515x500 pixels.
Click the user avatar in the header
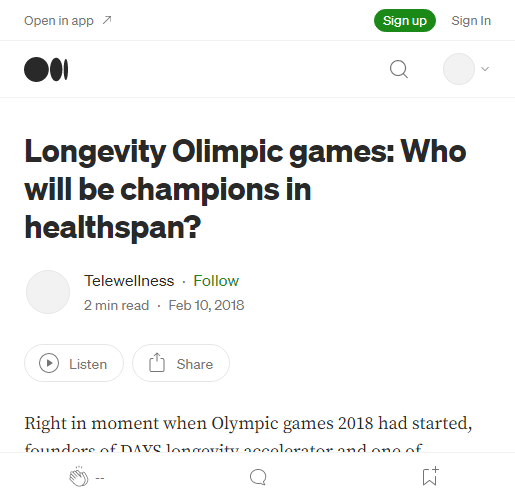pyautogui.click(x=459, y=69)
